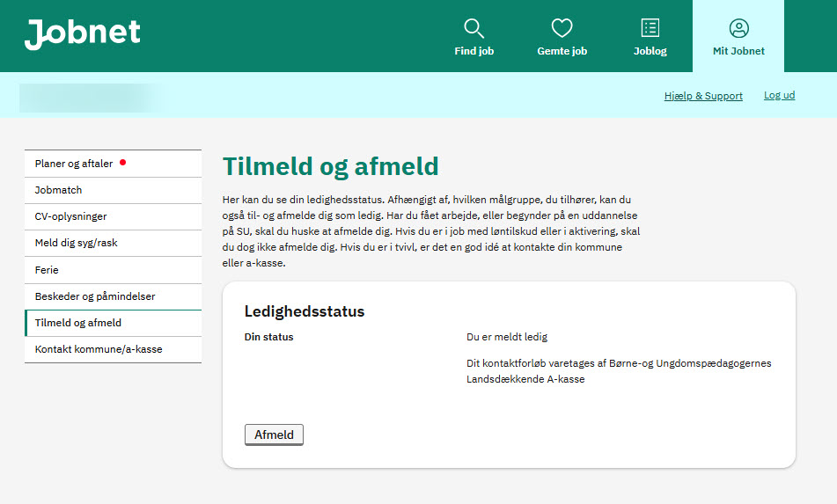Image resolution: width=837 pixels, height=504 pixels.
Task: Select Jobmatch in the sidebar
Action: coord(114,190)
